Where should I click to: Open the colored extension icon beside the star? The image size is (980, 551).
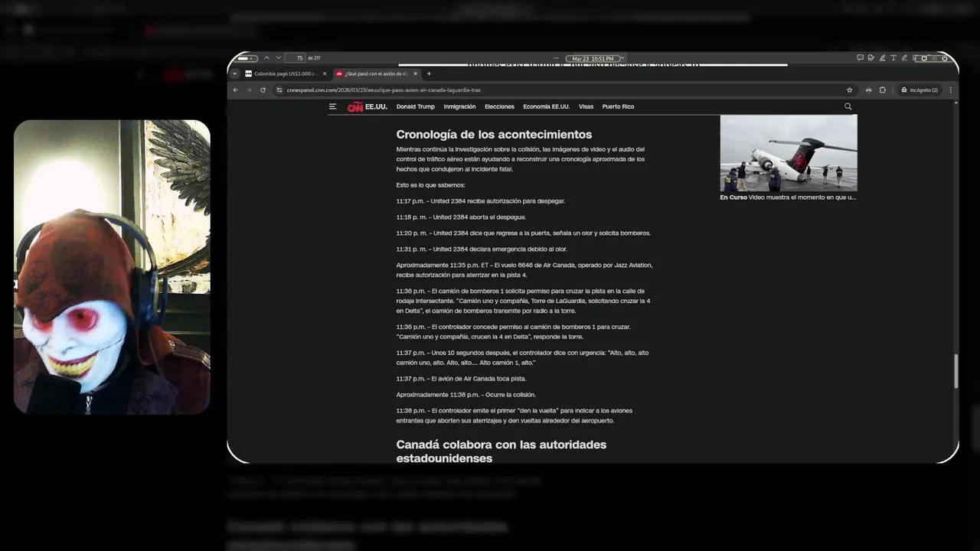(868, 90)
